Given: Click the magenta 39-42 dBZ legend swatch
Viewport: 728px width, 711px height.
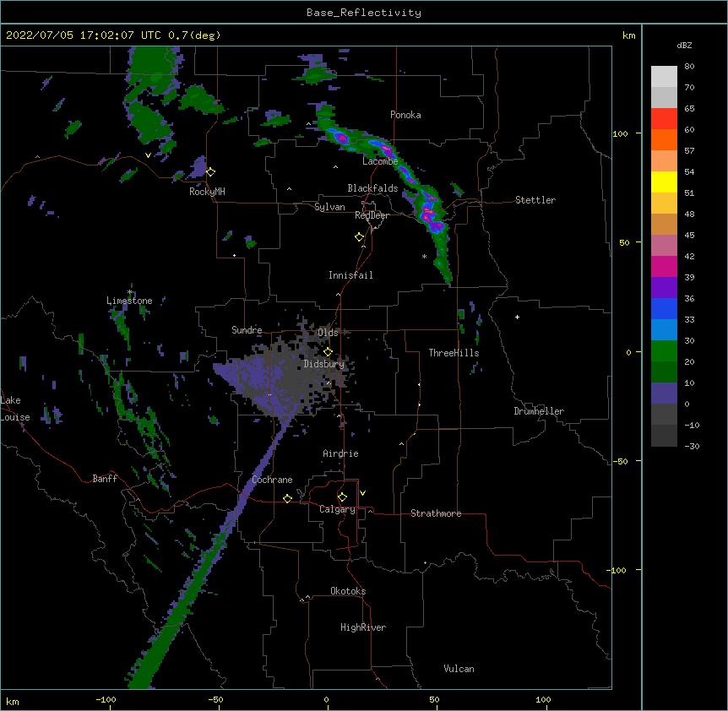Looking at the screenshot, I should tap(664, 266).
